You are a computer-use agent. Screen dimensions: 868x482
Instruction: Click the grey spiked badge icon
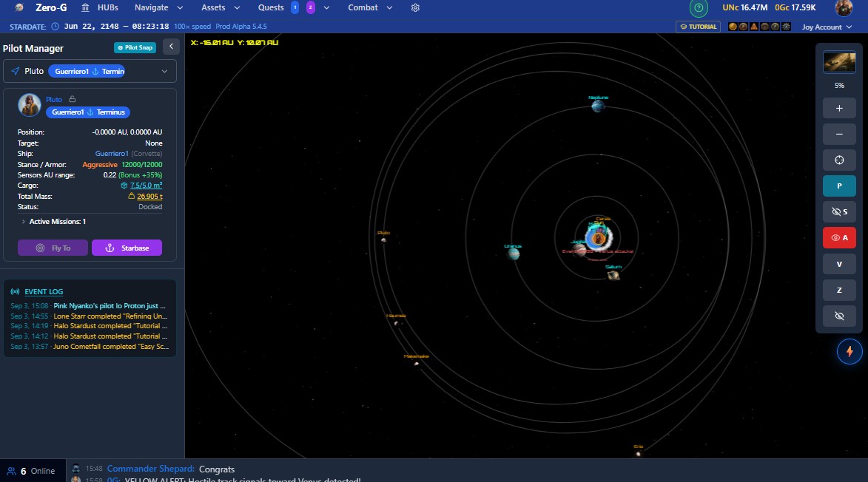coord(786,27)
